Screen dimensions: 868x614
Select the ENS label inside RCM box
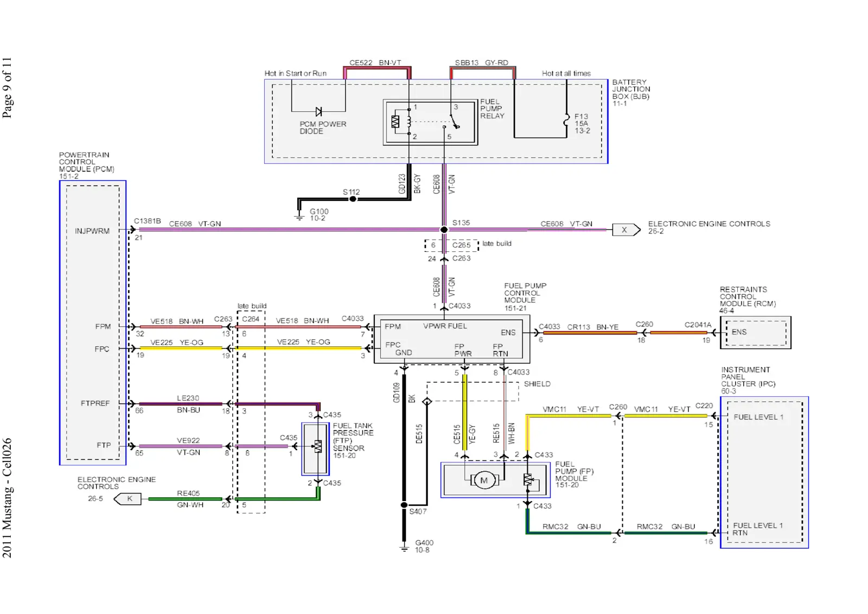[x=739, y=332]
